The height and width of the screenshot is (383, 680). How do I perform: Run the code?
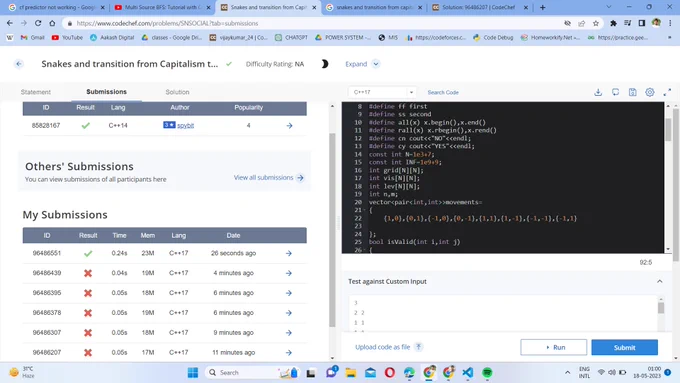[x=553, y=347]
